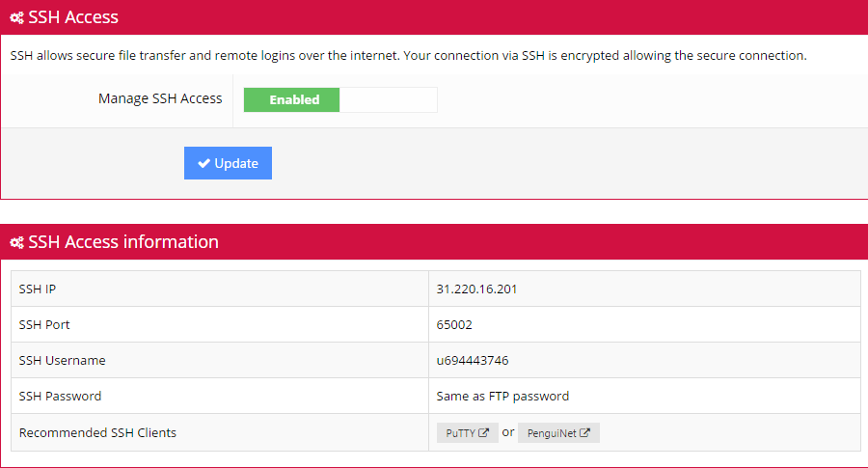This screenshot has height=468, width=868.
Task: Select the SSH Port value 65002
Action: pyautogui.click(x=454, y=324)
